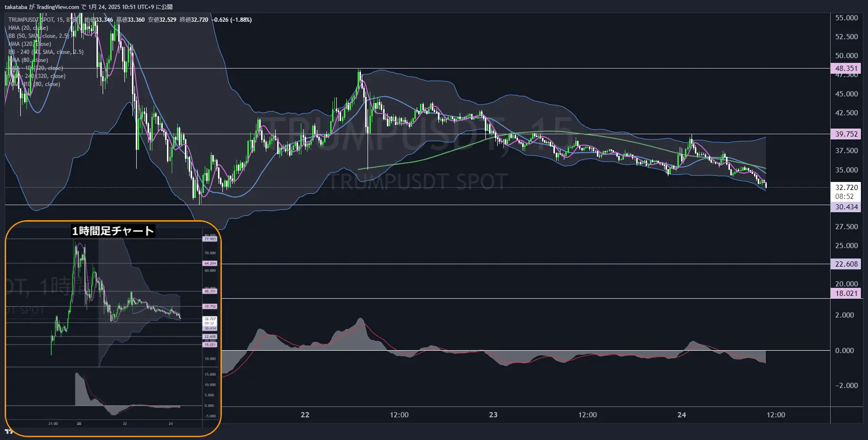
Task: Click the low value 安値32.529
Action: click(x=162, y=20)
